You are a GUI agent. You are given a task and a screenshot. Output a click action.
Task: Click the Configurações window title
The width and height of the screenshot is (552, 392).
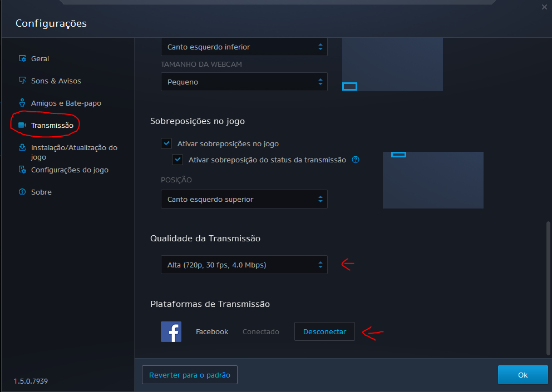pos(51,23)
